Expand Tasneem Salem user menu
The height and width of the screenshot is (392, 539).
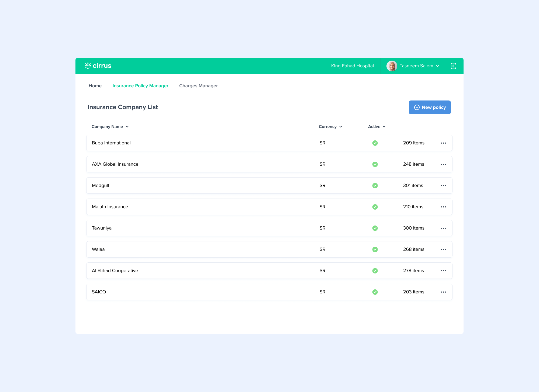coord(438,66)
